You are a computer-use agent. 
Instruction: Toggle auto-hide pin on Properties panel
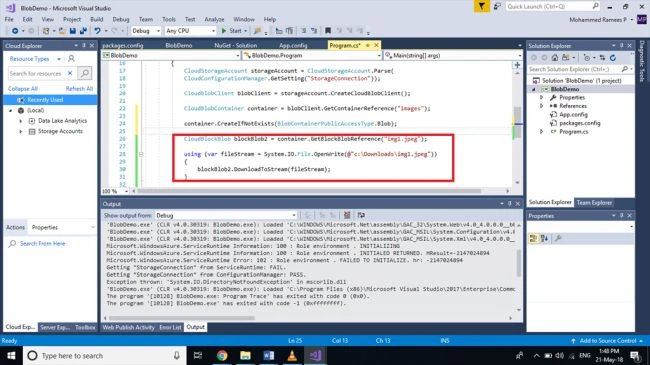coord(621,216)
